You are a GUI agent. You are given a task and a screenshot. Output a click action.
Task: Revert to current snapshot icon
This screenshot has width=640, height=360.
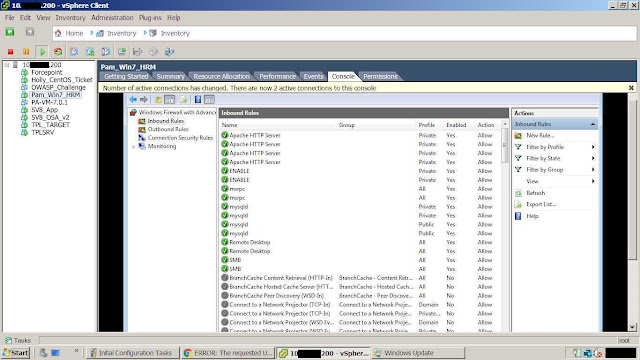(x=90, y=52)
